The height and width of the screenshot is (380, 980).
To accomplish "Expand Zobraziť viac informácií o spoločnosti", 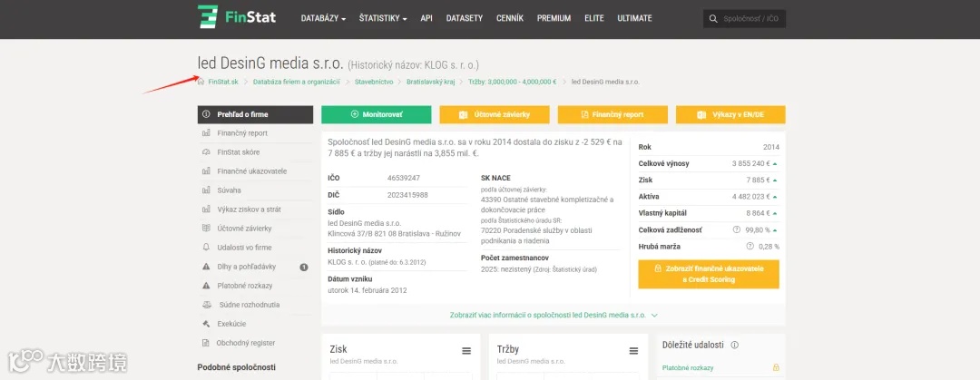I will point(554,316).
